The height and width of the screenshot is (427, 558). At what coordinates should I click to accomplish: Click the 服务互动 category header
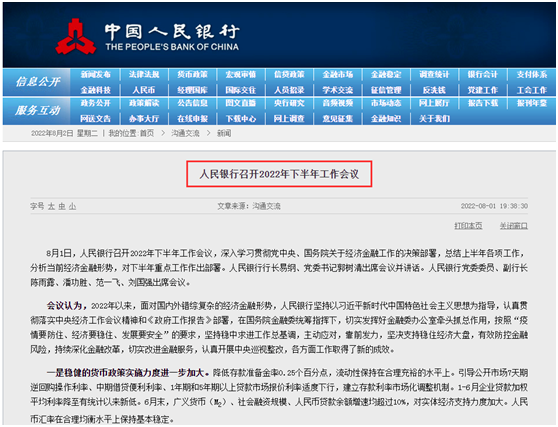click(38, 111)
